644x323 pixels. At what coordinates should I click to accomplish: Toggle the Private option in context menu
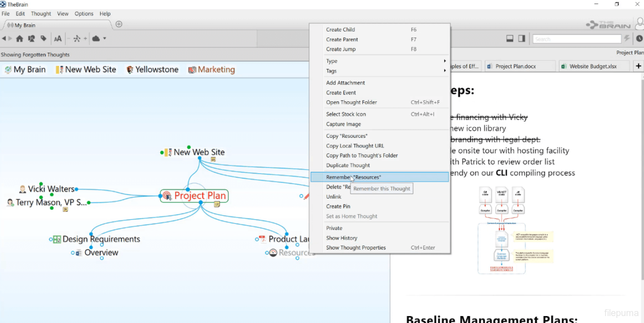(334, 228)
